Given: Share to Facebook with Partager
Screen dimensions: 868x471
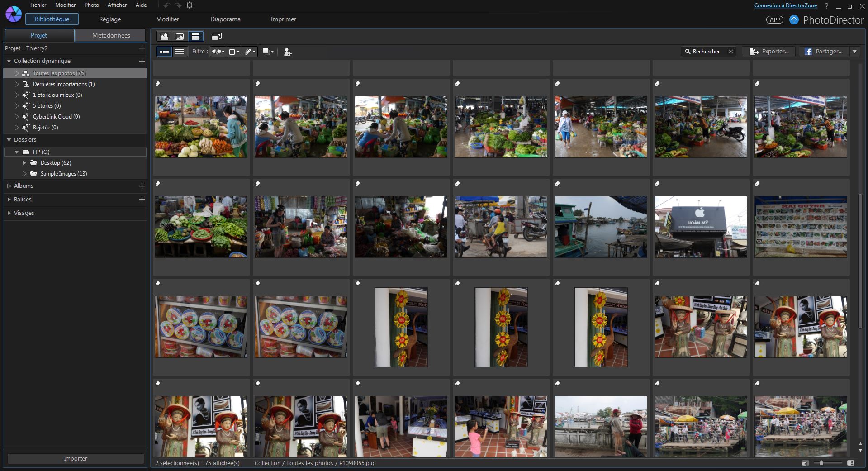Looking at the screenshot, I should click(x=823, y=52).
